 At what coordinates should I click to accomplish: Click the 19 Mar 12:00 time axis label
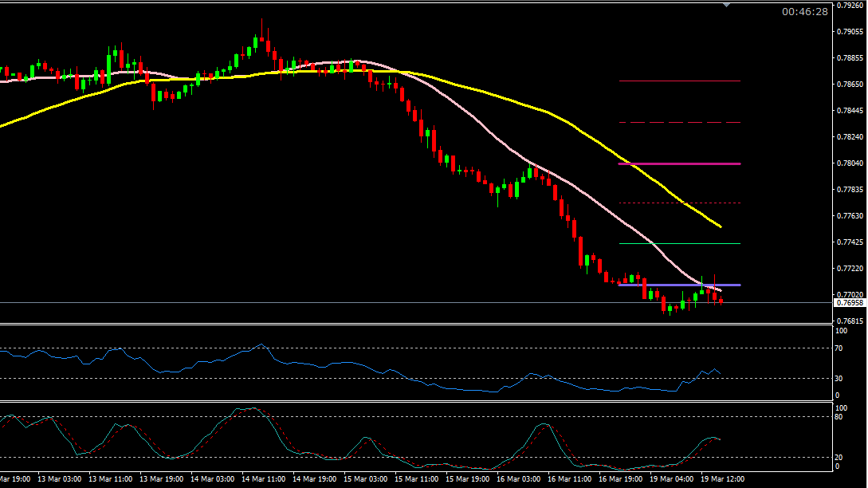point(724,479)
